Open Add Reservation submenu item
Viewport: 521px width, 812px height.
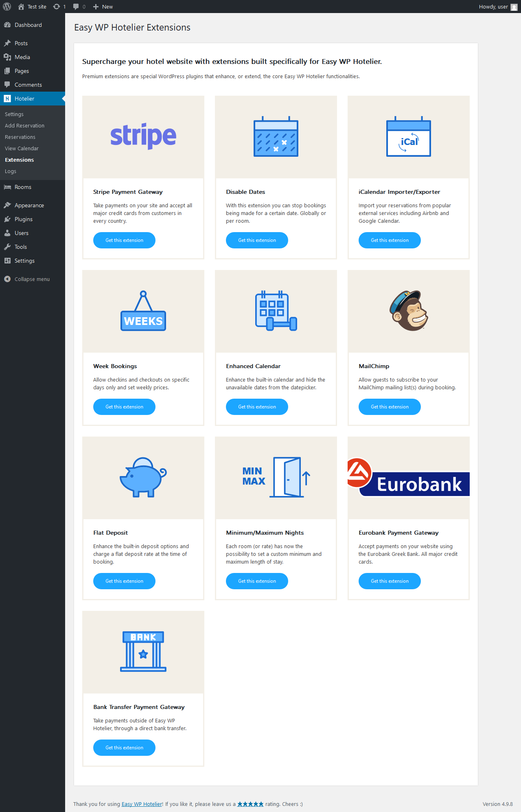(24, 126)
